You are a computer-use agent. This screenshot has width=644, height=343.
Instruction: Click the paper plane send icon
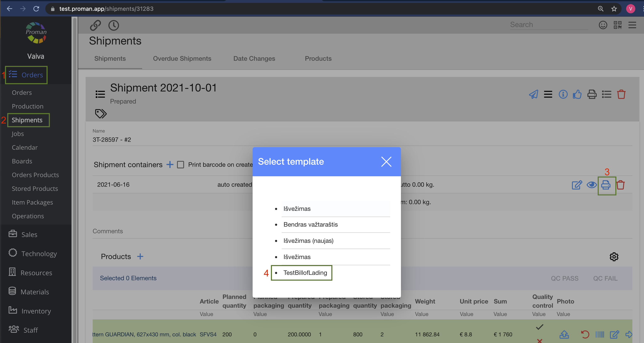coord(533,94)
